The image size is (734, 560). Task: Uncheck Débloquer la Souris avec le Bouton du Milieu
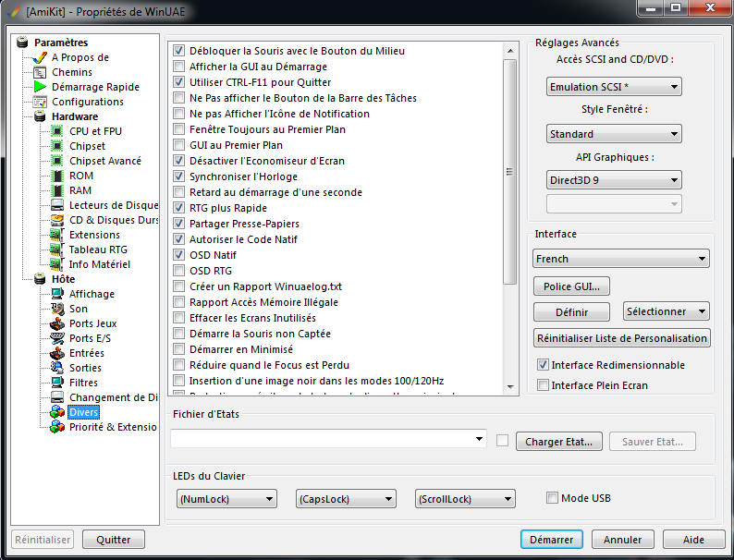pyautogui.click(x=178, y=51)
